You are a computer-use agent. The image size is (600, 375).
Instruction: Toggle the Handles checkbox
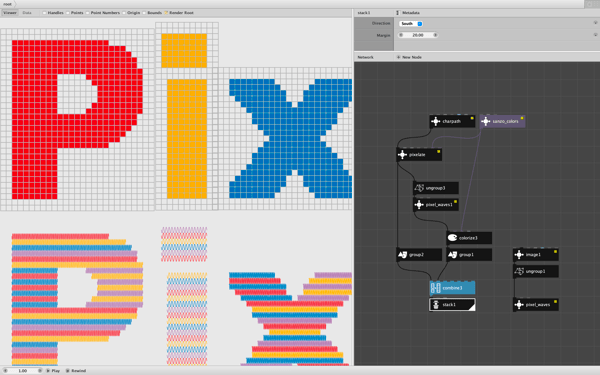click(44, 13)
